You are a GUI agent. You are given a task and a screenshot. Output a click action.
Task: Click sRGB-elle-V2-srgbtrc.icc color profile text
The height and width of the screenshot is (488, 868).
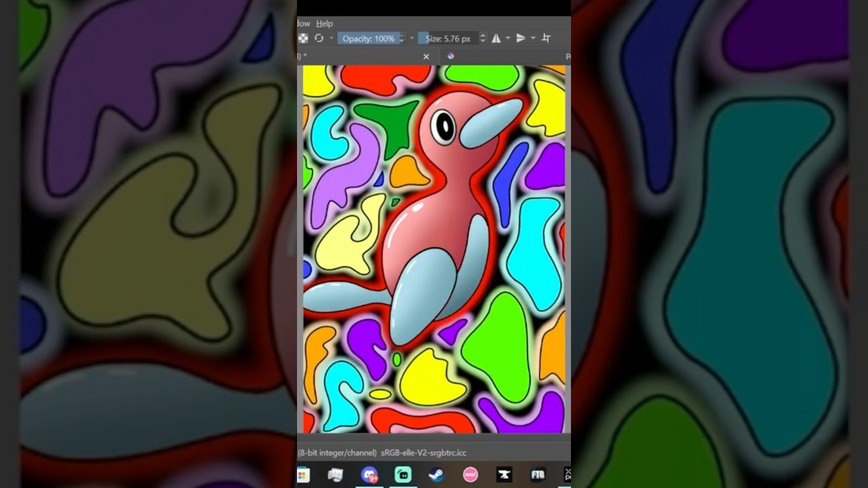tap(424, 453)
